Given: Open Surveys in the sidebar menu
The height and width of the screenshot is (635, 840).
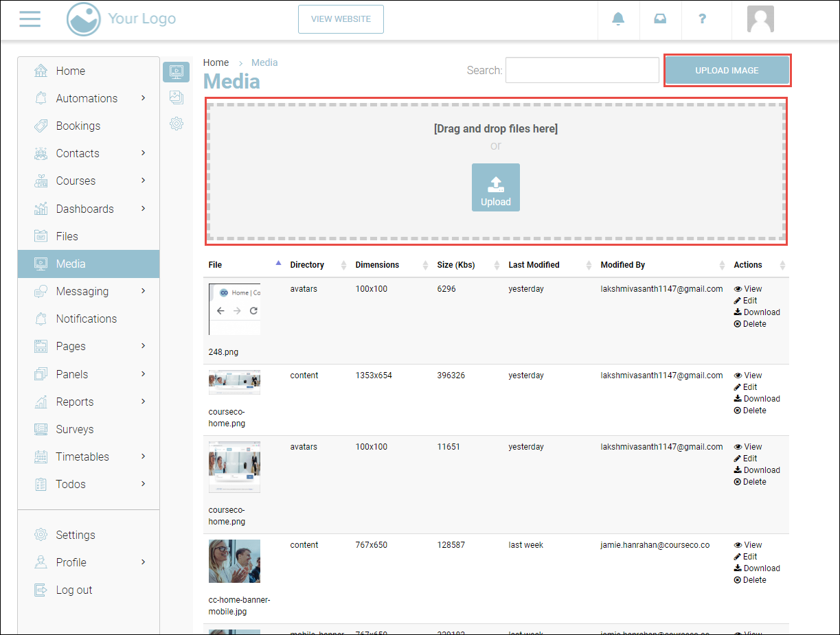Looking at the screenshot, I should (74, 429).
